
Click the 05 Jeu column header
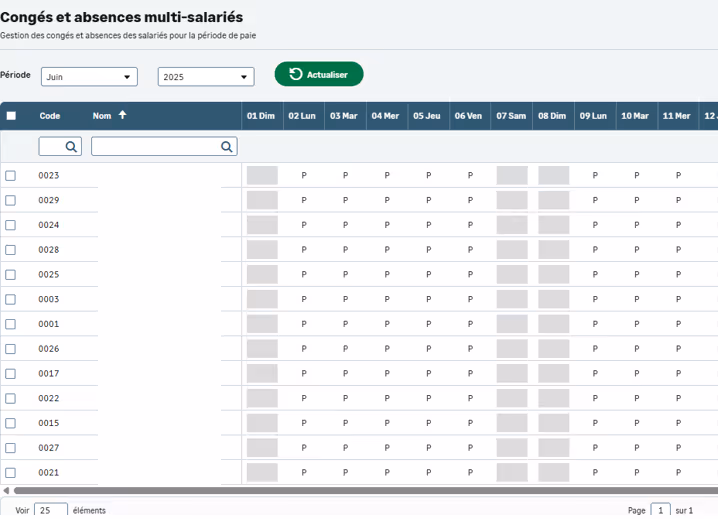(x=429, y=116)
